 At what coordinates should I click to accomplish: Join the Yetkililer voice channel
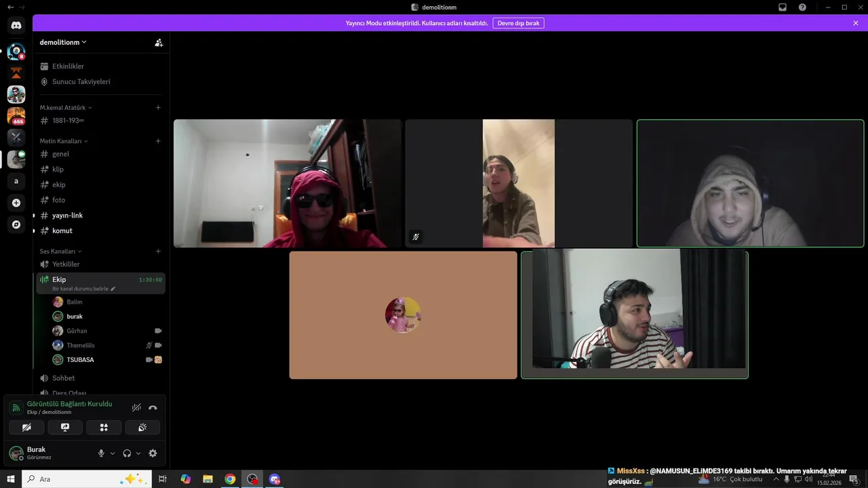click(101, 264)
